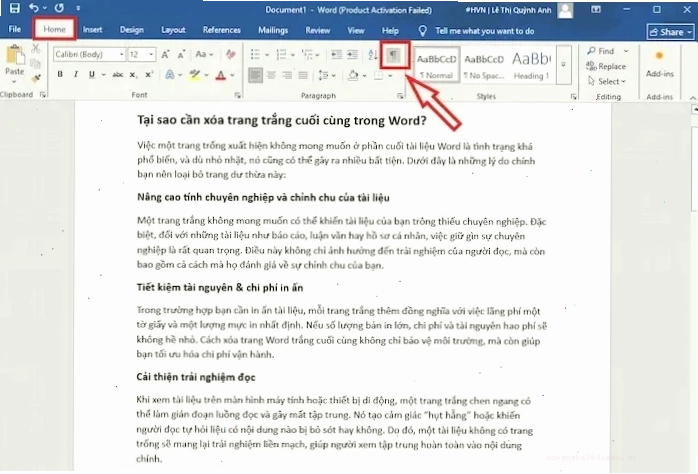Toggle Show/Hide paragraph marks (¶)

tap(394, 55)
